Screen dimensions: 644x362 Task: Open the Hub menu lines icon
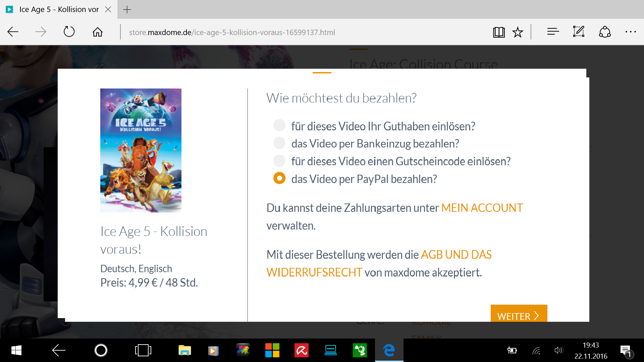pyautogui.click(x=553, y=32)
